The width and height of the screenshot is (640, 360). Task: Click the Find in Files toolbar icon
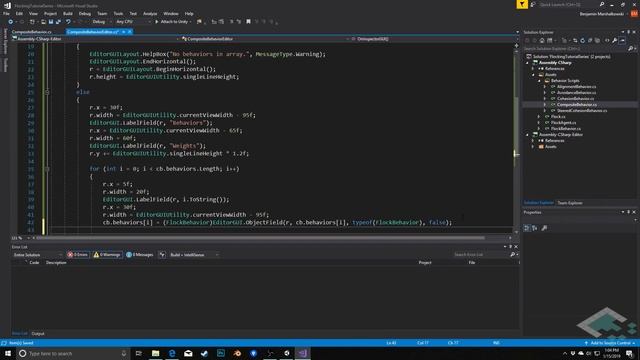click(199, 22)
